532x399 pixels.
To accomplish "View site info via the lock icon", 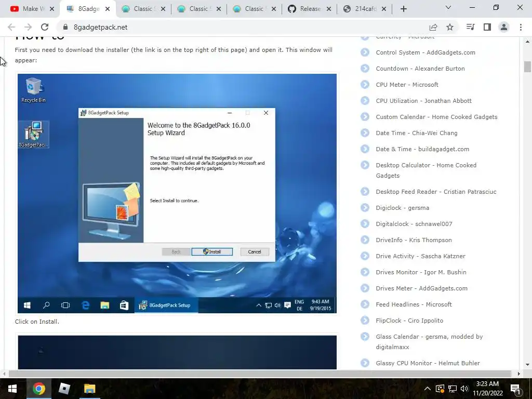I will coord(65,27).
